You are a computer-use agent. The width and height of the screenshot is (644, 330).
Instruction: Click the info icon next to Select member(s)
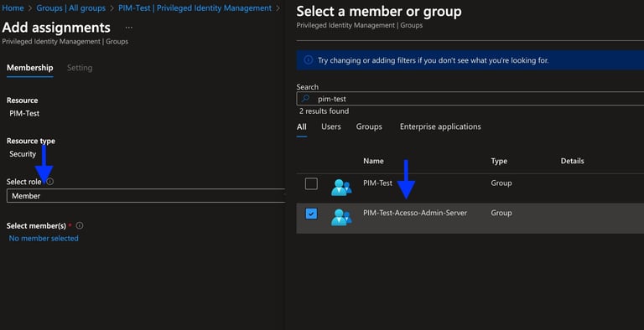(80, 225)
